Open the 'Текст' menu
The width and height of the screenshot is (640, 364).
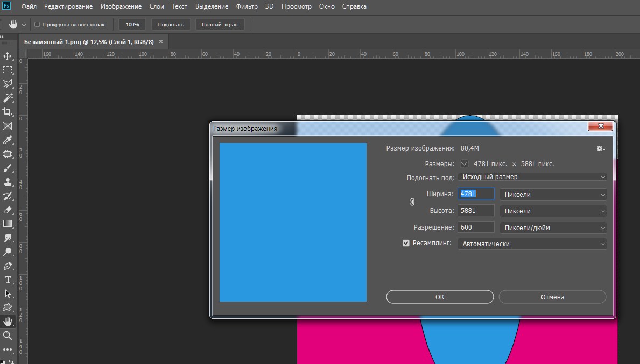pos(179,6)
